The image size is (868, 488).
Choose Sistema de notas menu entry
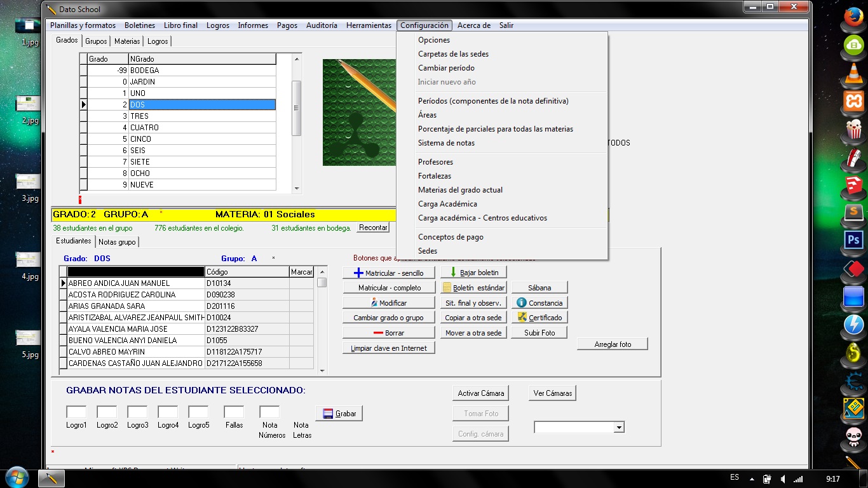click(446, 143)
